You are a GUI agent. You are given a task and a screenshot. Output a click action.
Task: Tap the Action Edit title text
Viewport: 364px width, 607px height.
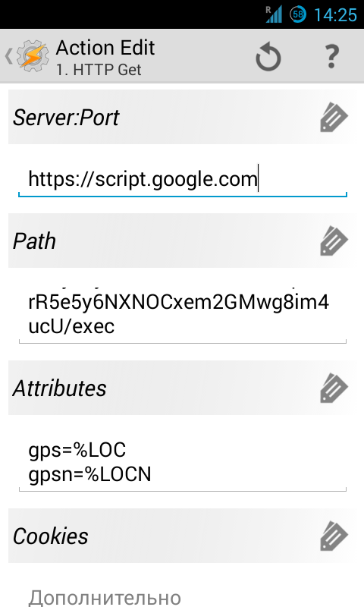pos(105,48)
